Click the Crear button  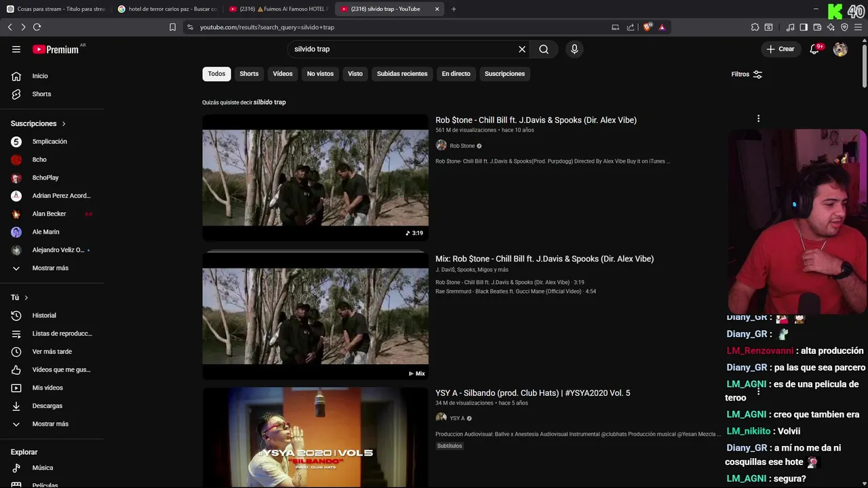[781, 49]
